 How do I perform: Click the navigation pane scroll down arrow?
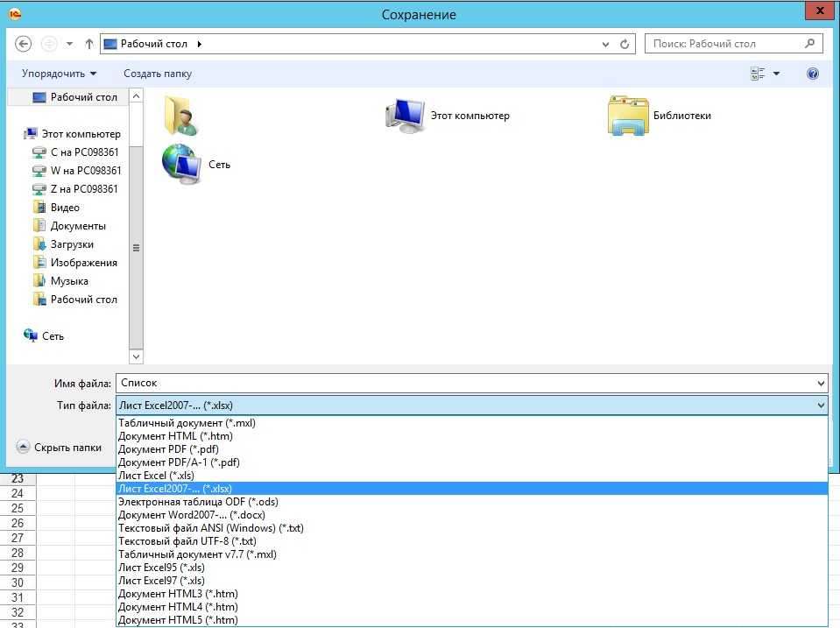click(136, 356)
